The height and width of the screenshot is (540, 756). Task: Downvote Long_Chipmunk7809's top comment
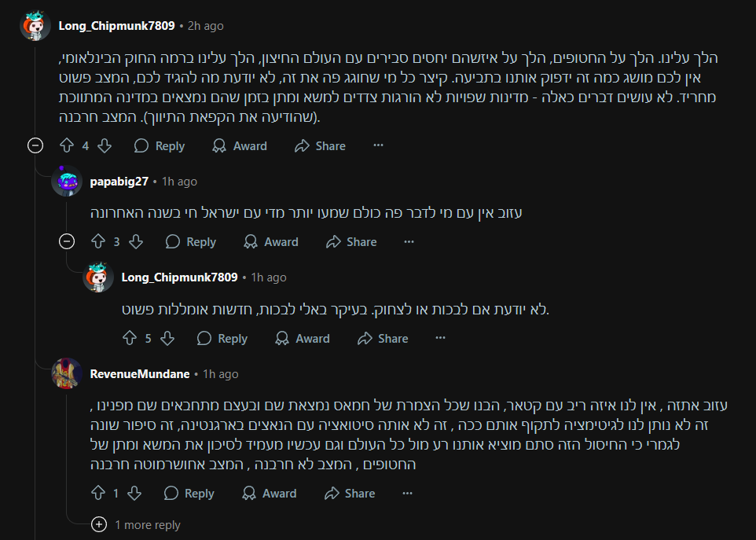pyautogui.click(x=104, y=145)
